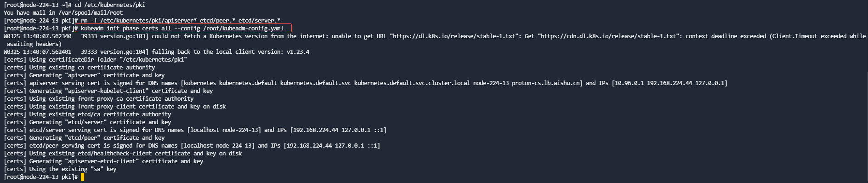The height and width of the screenshot is (183, 868).
Task: Click the 'You have mail' notice line
Action: click(x=63, y=13)
